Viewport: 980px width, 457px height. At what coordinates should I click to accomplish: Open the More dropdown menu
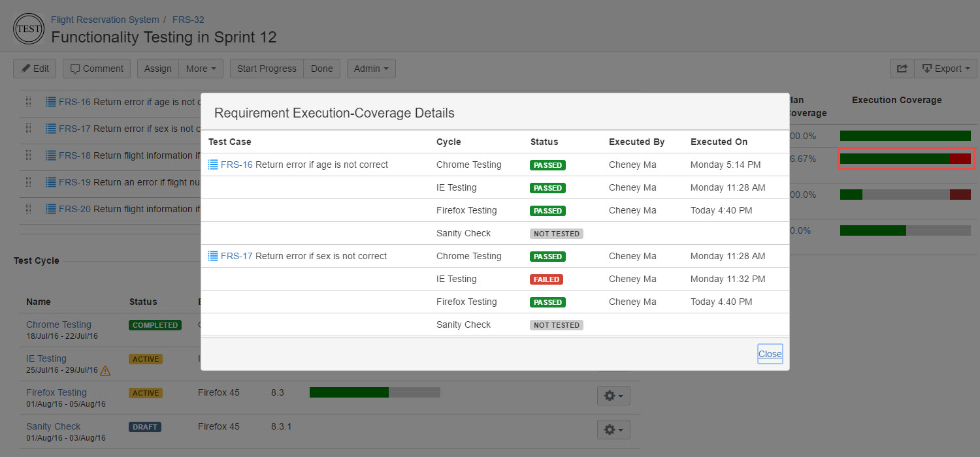tap(201, 69)
